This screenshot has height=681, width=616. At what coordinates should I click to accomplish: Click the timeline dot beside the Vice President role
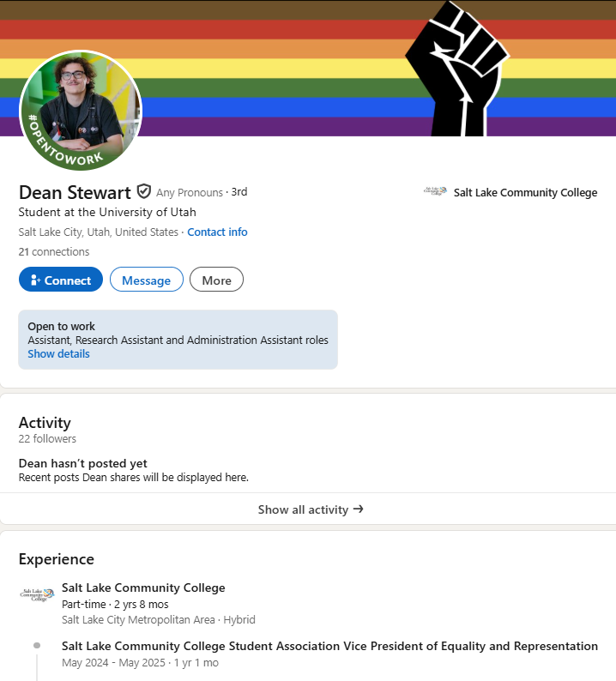click(37, 645)
